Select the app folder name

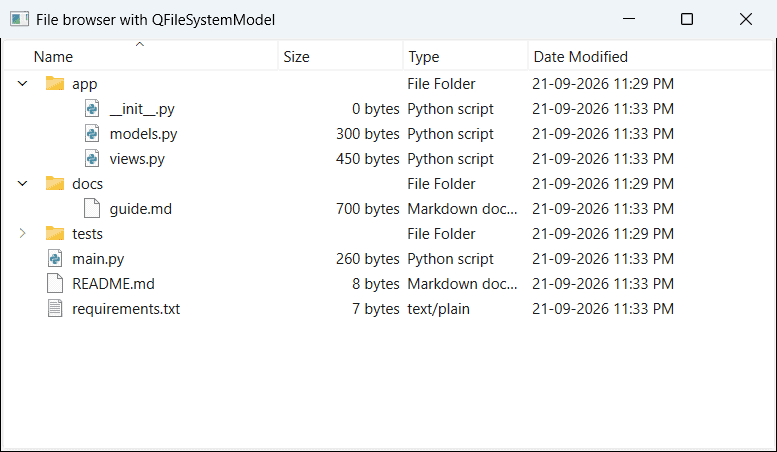[x=84, y=84]
